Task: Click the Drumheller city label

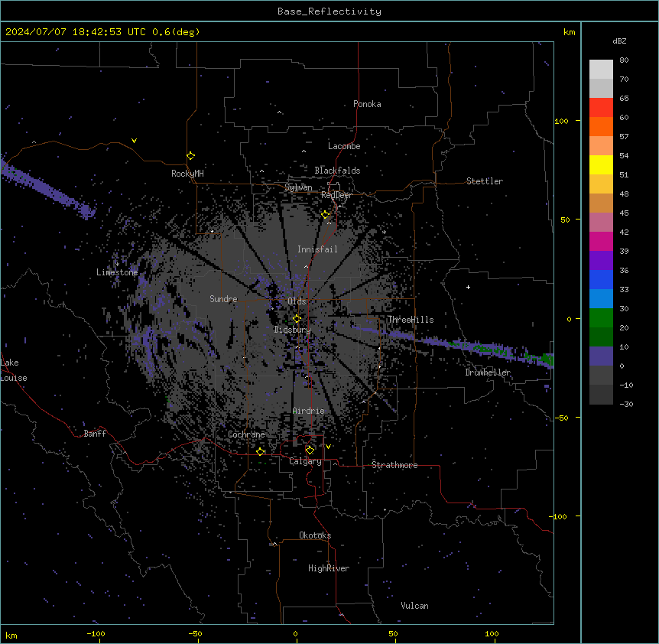Action: [488, 372]
